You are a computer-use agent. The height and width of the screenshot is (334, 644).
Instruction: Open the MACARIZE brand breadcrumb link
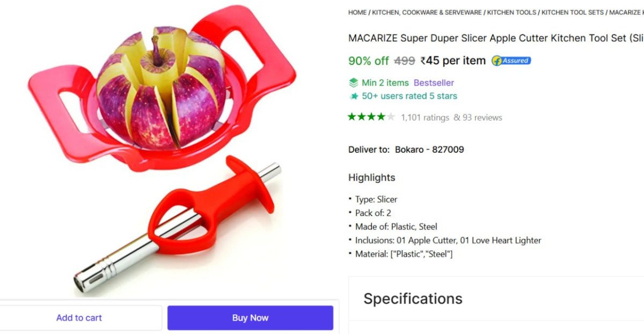(x=626, y=12)
